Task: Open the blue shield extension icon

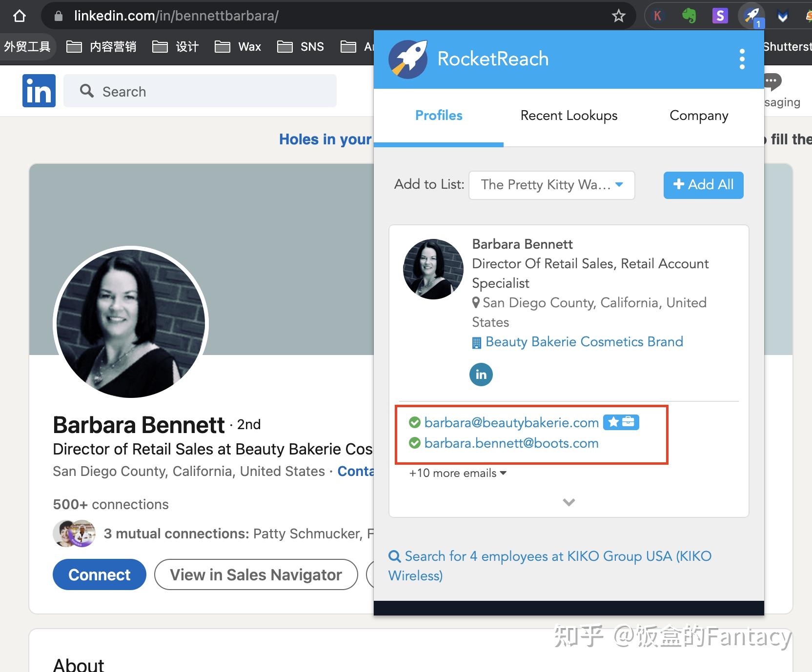Action: coord(783,17)
